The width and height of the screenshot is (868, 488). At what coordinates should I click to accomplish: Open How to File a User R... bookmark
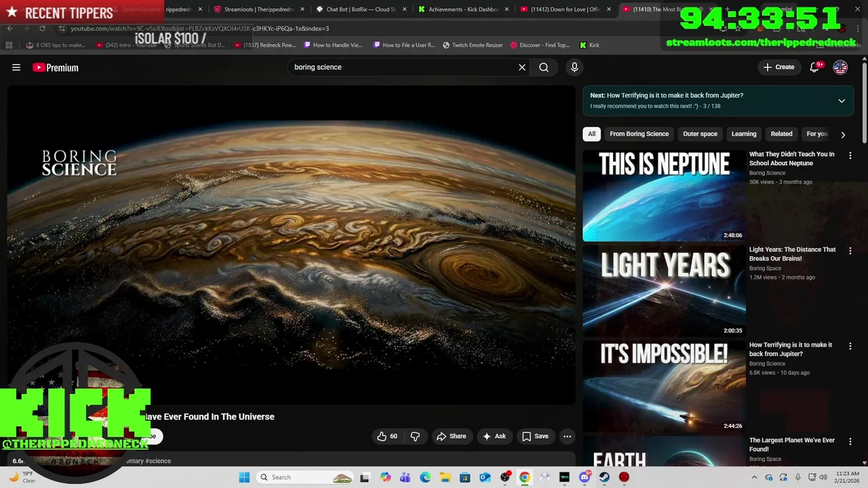(404, 45)
